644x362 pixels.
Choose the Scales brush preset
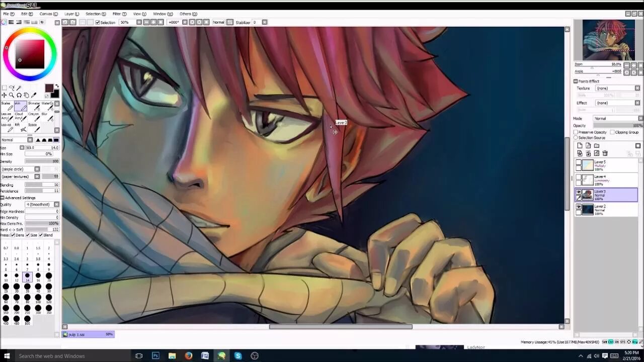click(7, 106)
